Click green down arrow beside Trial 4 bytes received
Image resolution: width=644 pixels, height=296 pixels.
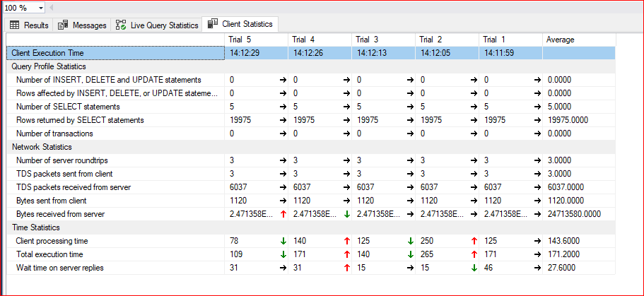coord(346,214)
